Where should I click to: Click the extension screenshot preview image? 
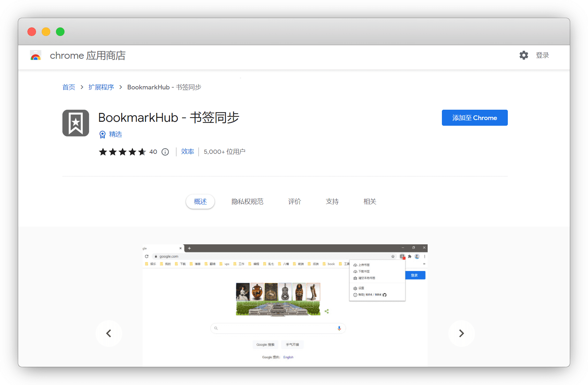click(x=285, y=305)
